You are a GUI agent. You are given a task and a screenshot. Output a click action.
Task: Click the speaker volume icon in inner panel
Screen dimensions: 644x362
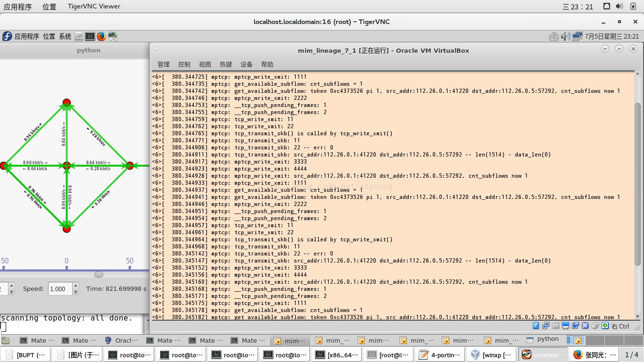(565, 36)
